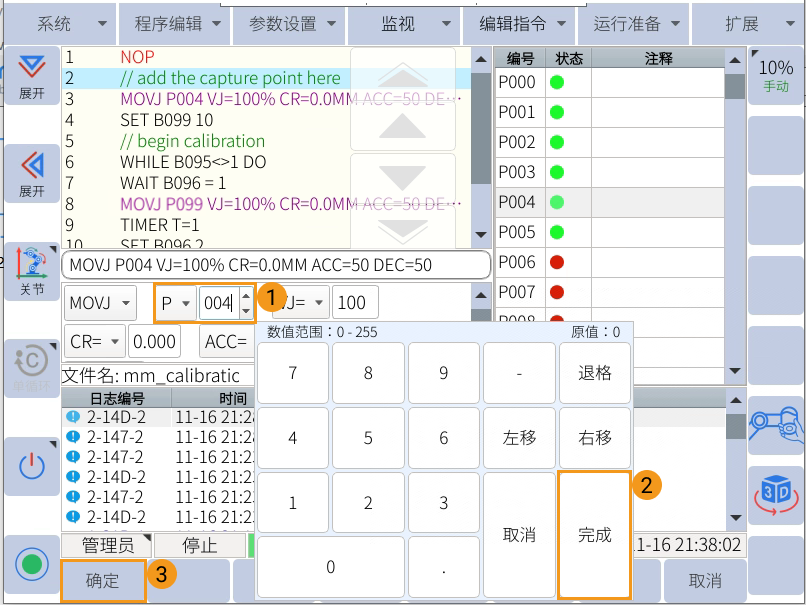Open the 程序编辑 menu
The width and height of the screenshot is (806, 605).
point(175,24)
